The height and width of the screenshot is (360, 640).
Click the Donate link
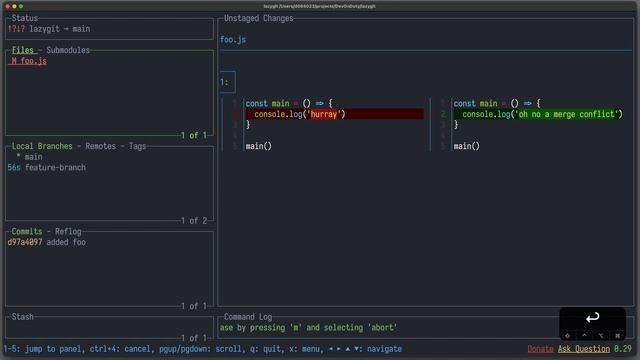coord(540,349)
